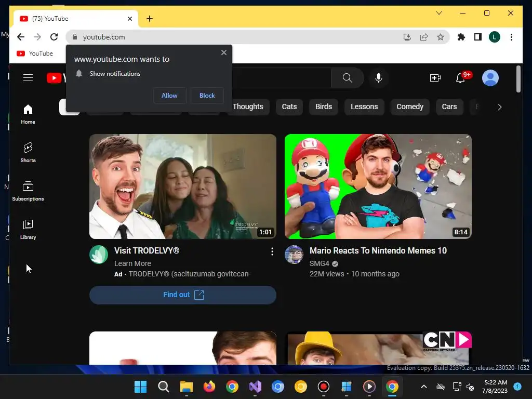
Task: Open File Explorer from the taskbar
Action: click(187, 387)
